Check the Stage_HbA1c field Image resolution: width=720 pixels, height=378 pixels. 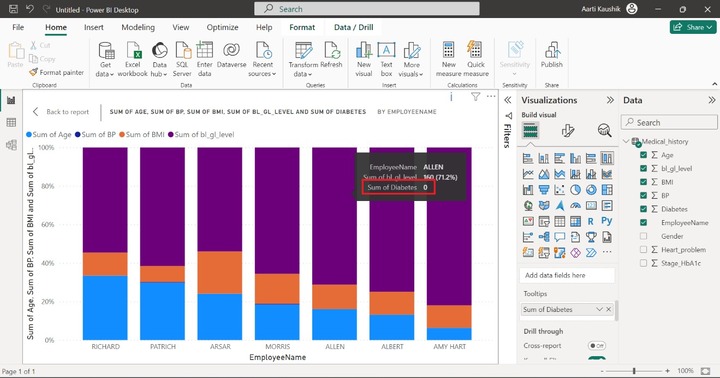(x=643, y=263)
